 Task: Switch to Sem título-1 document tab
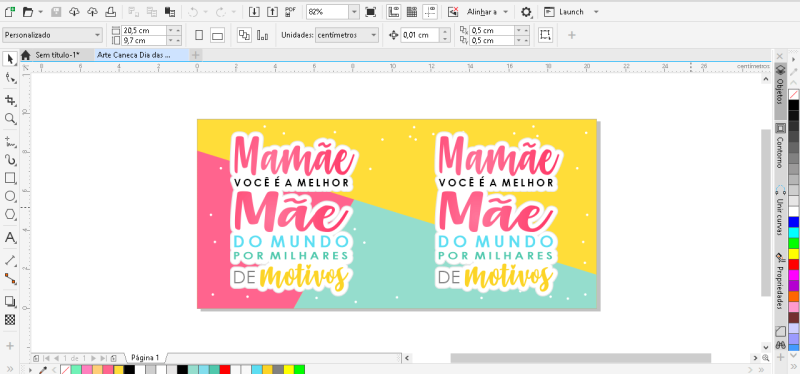pos(57,55)
